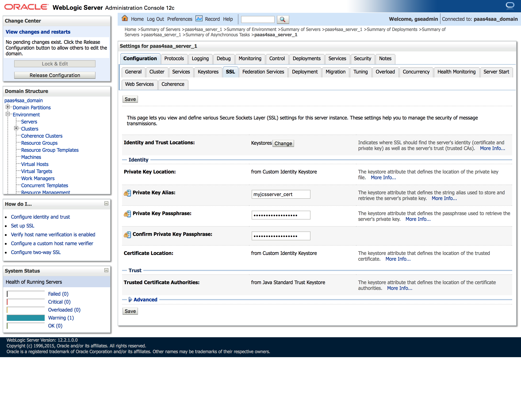Image resolution: width=521 pixels, height=420 pixels.
Task: Open the Federation Services sub-tab
Action: pos(263,72)
